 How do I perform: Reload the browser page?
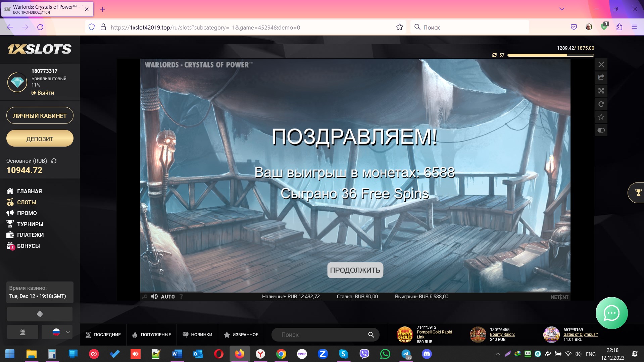click(40, 27)
